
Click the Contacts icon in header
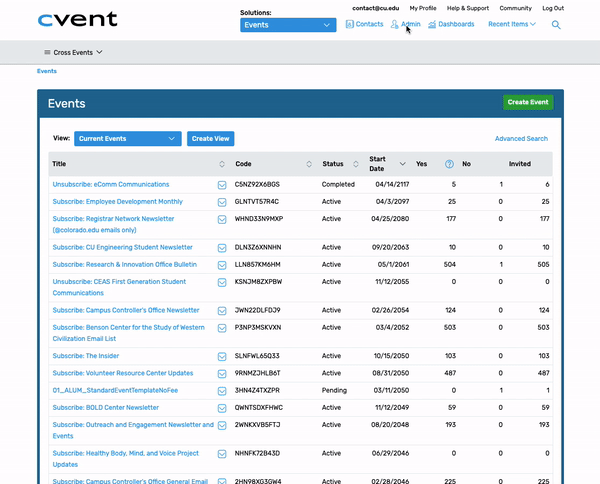349,24
